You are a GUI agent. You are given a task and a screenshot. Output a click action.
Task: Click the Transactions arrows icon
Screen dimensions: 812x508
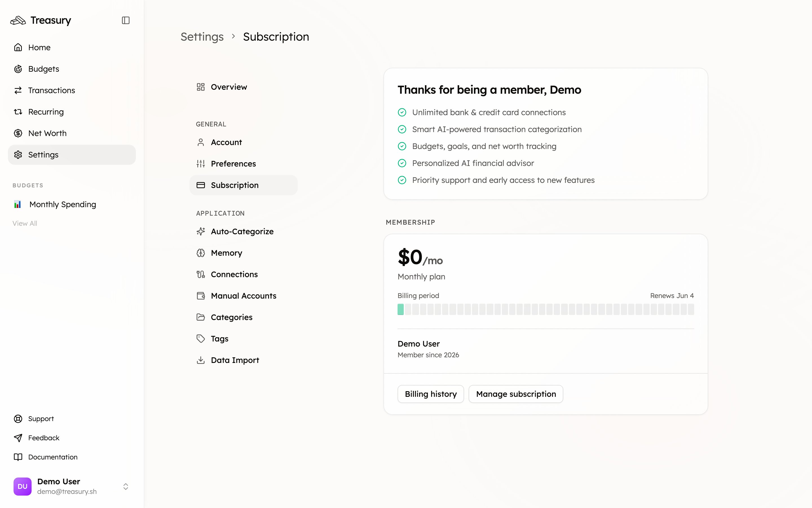tap(18, 90)
